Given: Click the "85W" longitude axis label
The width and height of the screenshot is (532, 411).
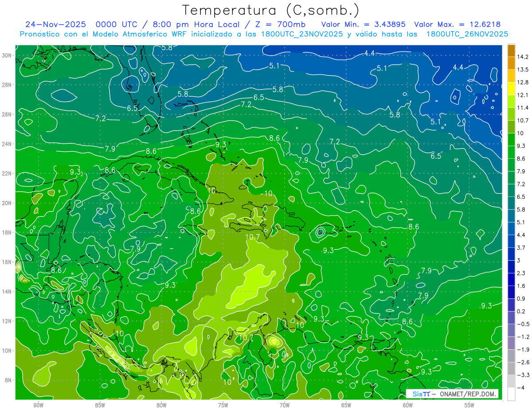Looking at the screenshot, I should click(x=100, y=405).
